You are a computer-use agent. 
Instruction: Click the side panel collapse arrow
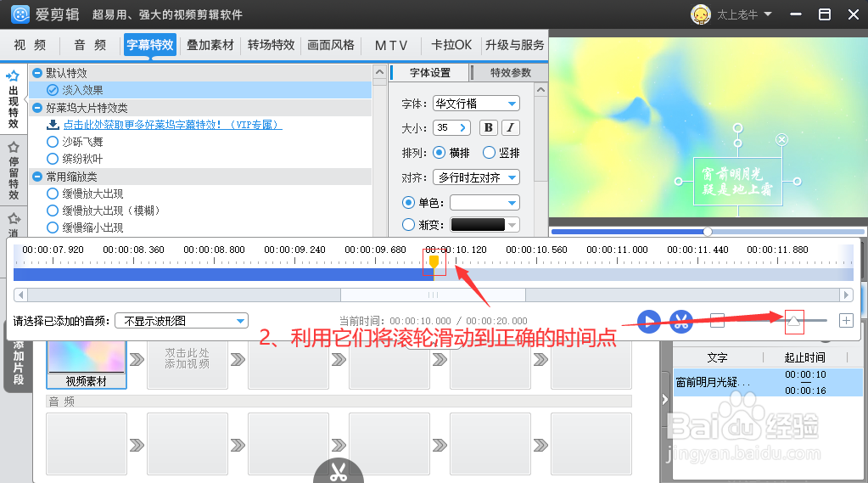pos(665,399)
